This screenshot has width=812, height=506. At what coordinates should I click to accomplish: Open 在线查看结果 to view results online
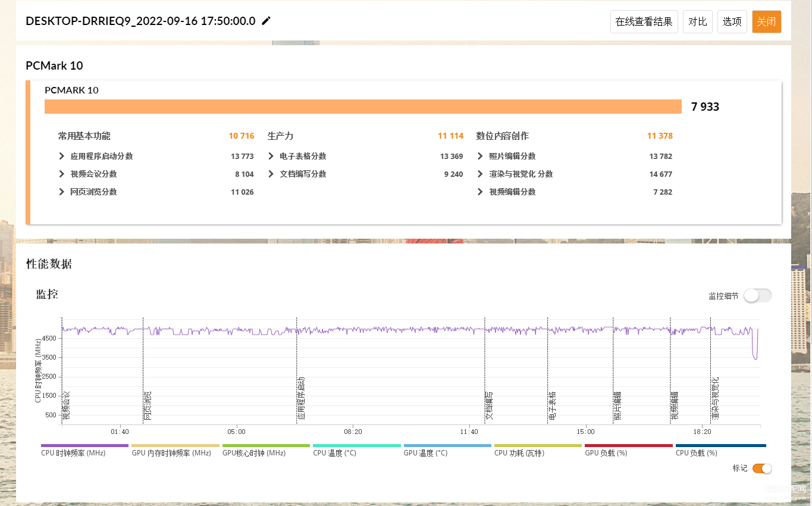click(x=644, y=21)
